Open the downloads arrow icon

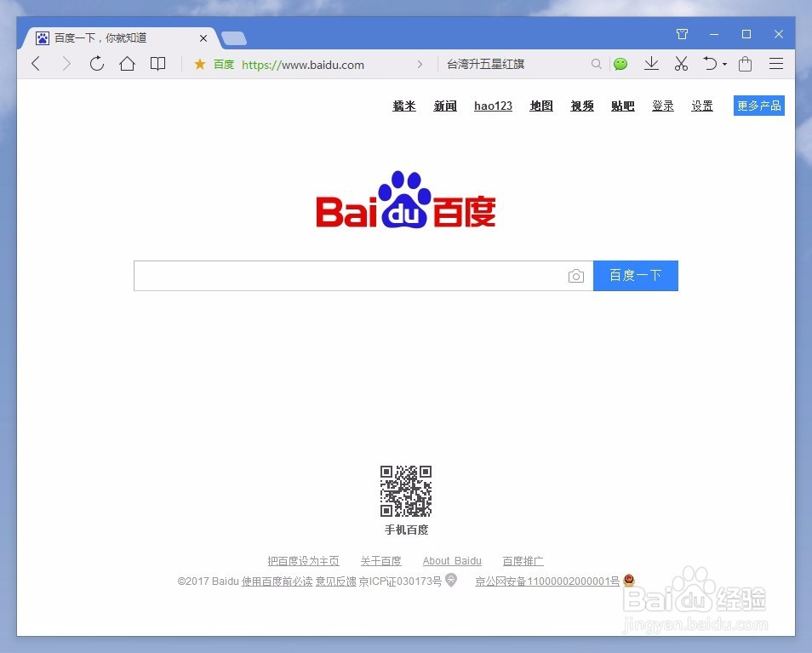click(651, 64)
